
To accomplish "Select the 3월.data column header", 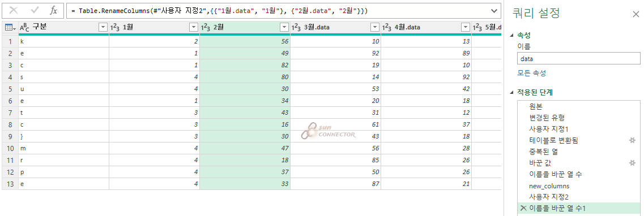I will click(336, 28).
